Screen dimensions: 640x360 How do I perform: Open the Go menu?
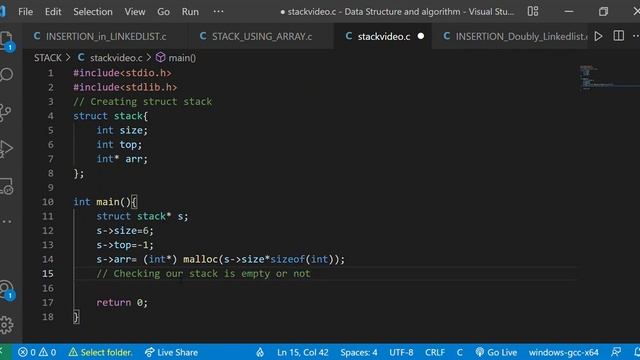coord(163,11)
